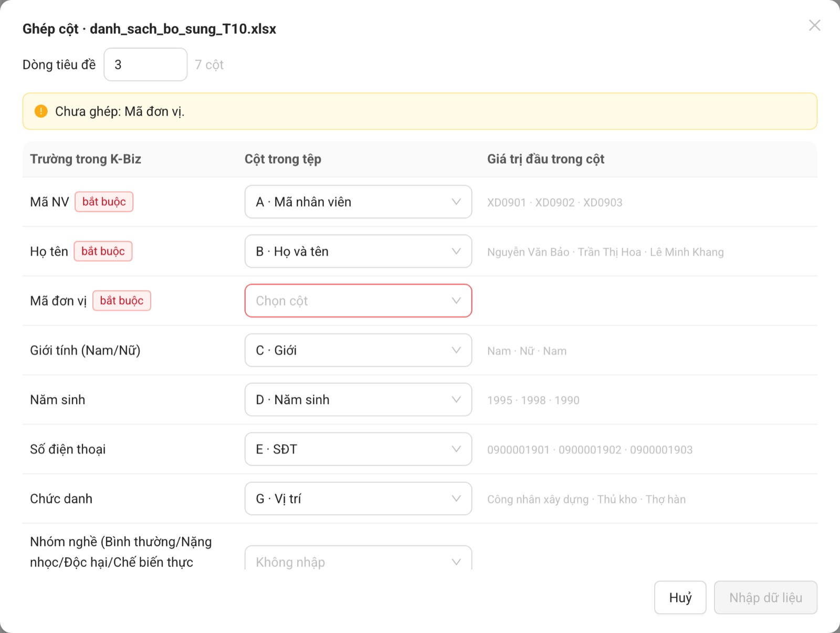The image size is (840, 633).
Task: Click the Chức danh field label
Action: coord(61,499)
